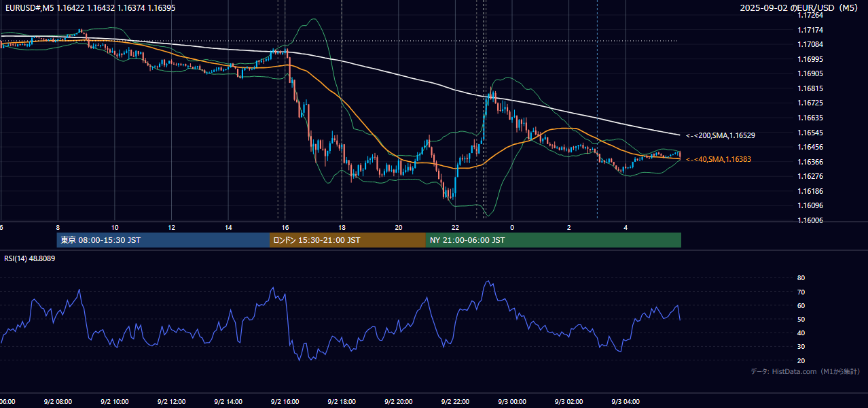
Task: Click the 9/2 12:00 bottom time label
Action: pyautogui.click(x=171, y=402)
